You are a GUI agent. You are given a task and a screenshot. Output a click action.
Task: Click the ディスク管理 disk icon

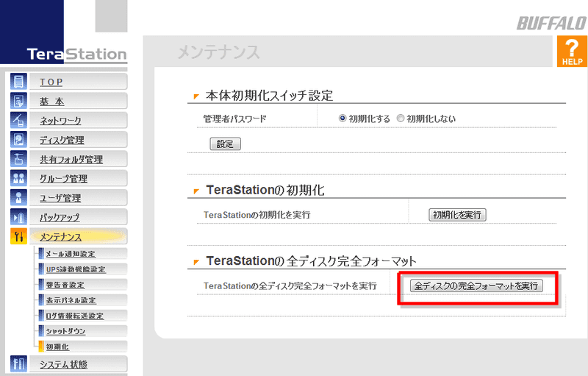(x=18, y=140)
